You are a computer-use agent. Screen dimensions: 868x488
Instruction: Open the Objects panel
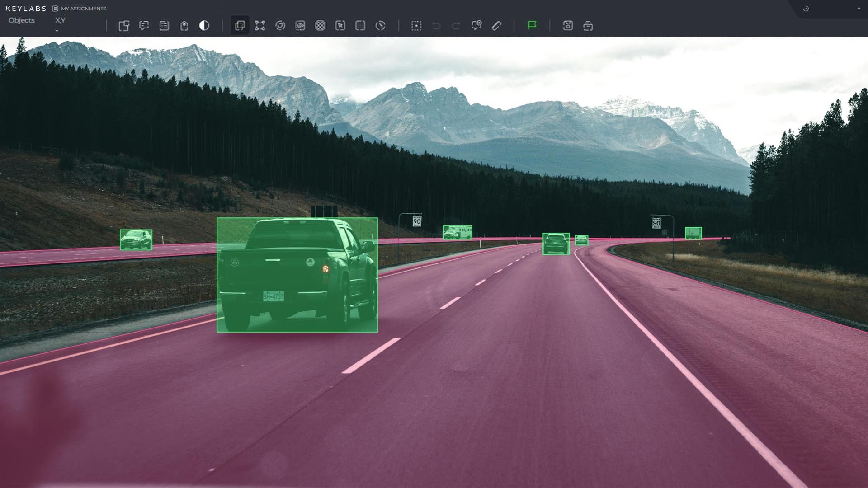tap(21, 20)
